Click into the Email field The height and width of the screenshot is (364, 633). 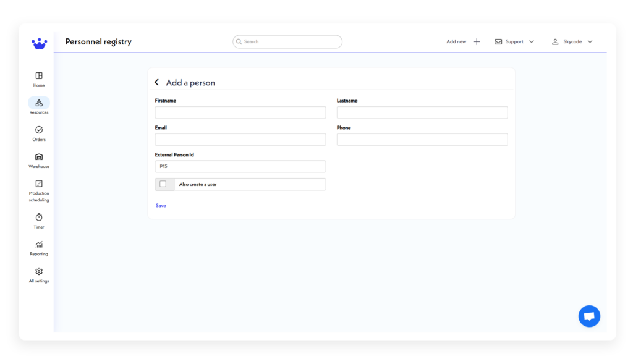[x=240, y=139]
